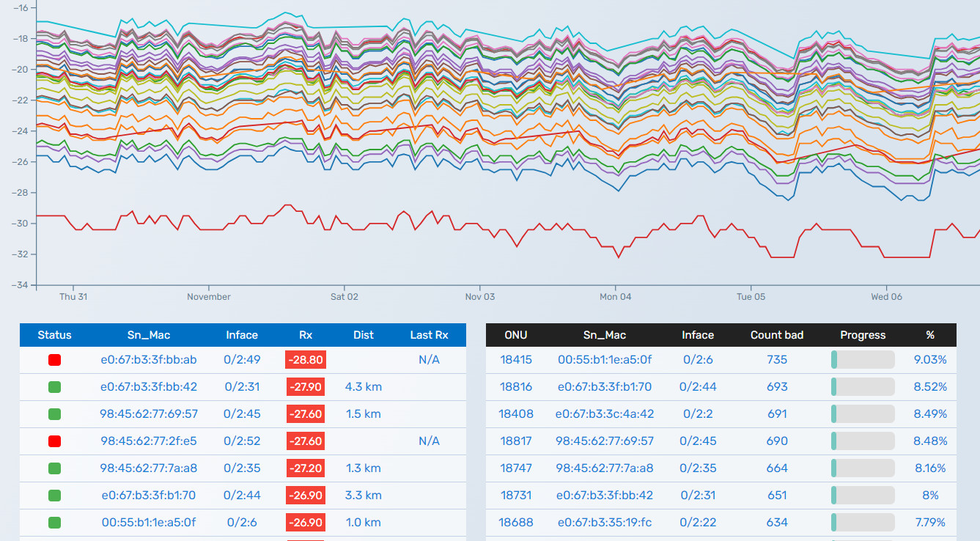Viewport: 980px width, 541px height.
Task: Open ONU 18408 link
Action: coord(516,414)
